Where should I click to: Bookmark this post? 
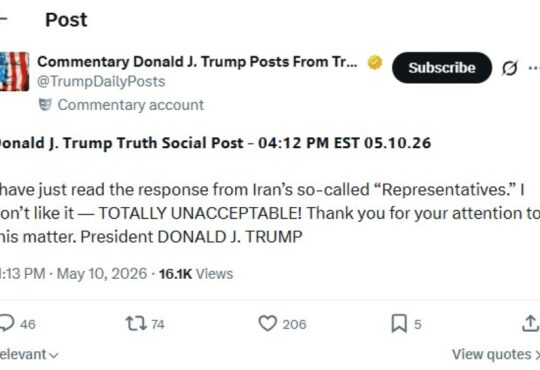point(399,323)
